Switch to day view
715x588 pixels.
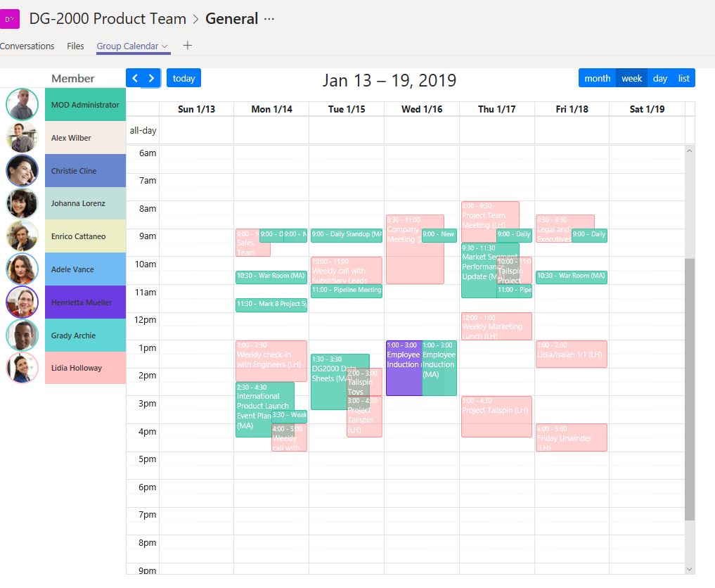pos(659,78)
